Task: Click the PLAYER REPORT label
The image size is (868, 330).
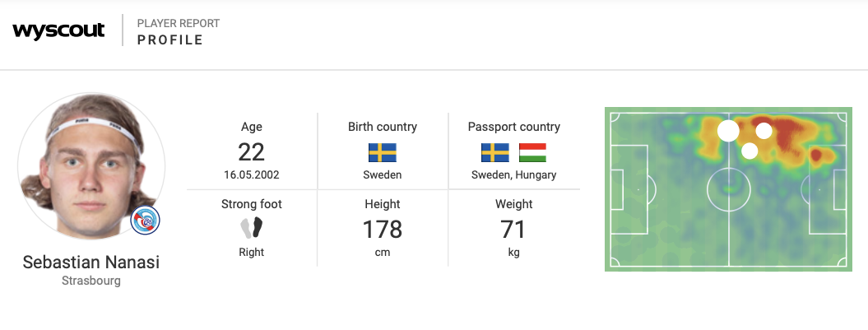Action: click(x=179, y=24)
